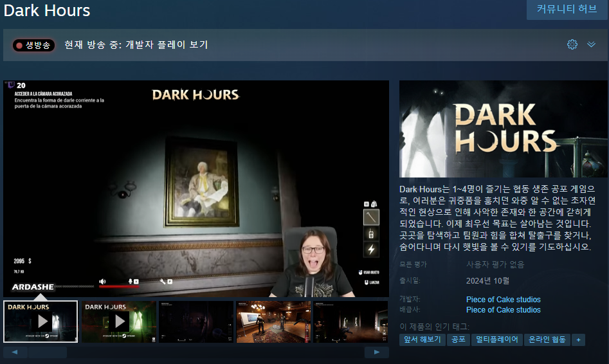Click the main broadcast video player

[x=196, y=189]
